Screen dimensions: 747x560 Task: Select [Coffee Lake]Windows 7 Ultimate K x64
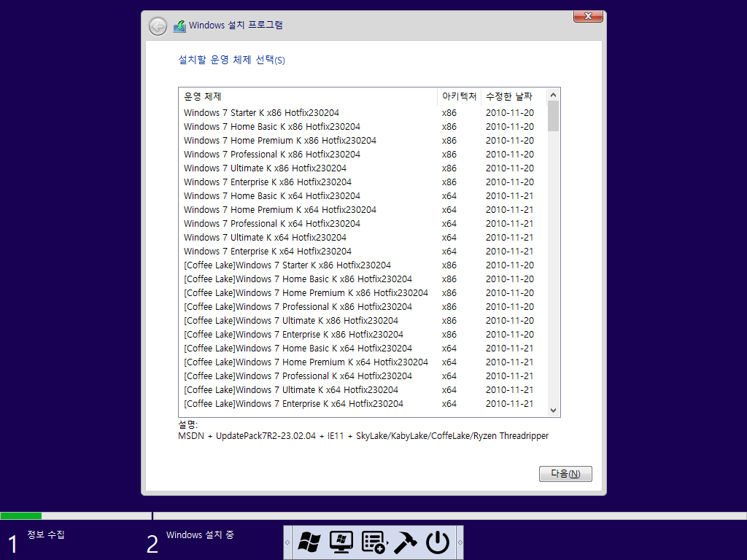(x=363, y=389)
